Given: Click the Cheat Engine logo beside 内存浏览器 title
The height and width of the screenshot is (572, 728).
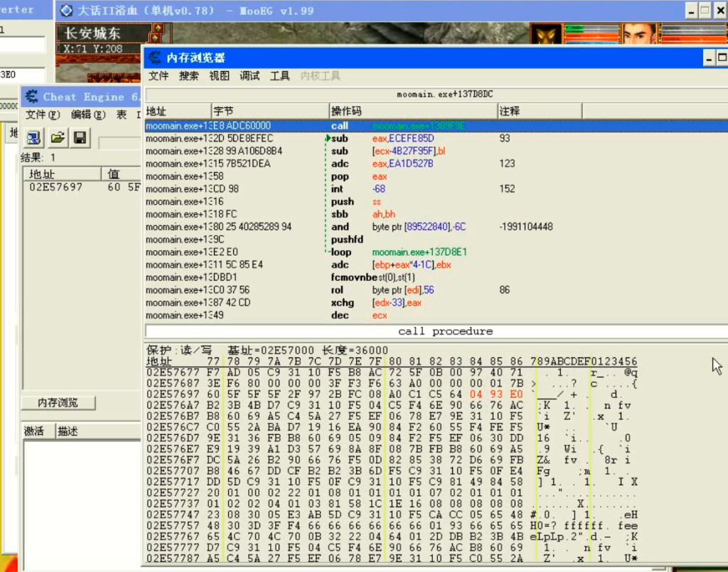Looking at the screenshot, I should click(156, 58).
